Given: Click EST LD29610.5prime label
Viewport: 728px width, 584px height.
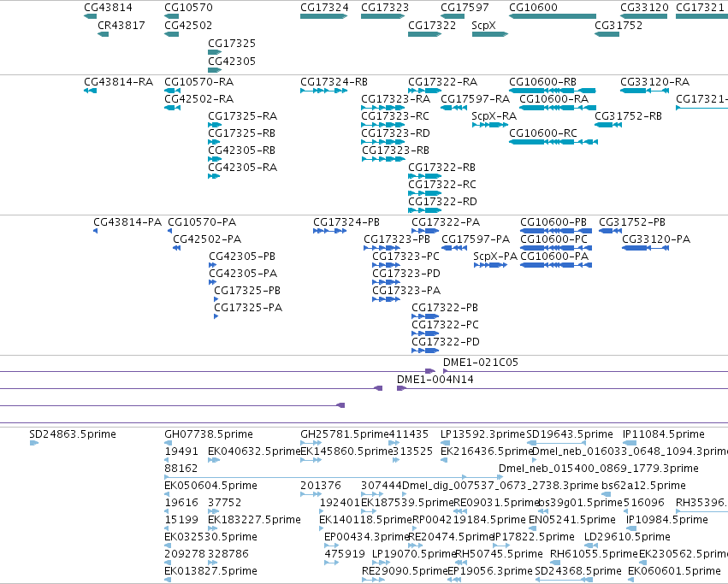Looking at the screenshot, I should pos(627,537).
